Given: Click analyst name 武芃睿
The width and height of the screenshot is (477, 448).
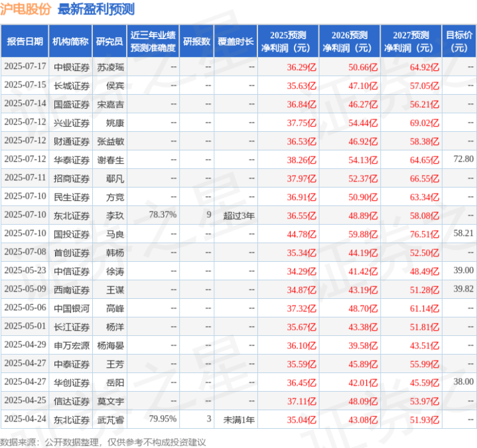Looking at the screenshot, I should pyautogui.click(x=110, y=420).
